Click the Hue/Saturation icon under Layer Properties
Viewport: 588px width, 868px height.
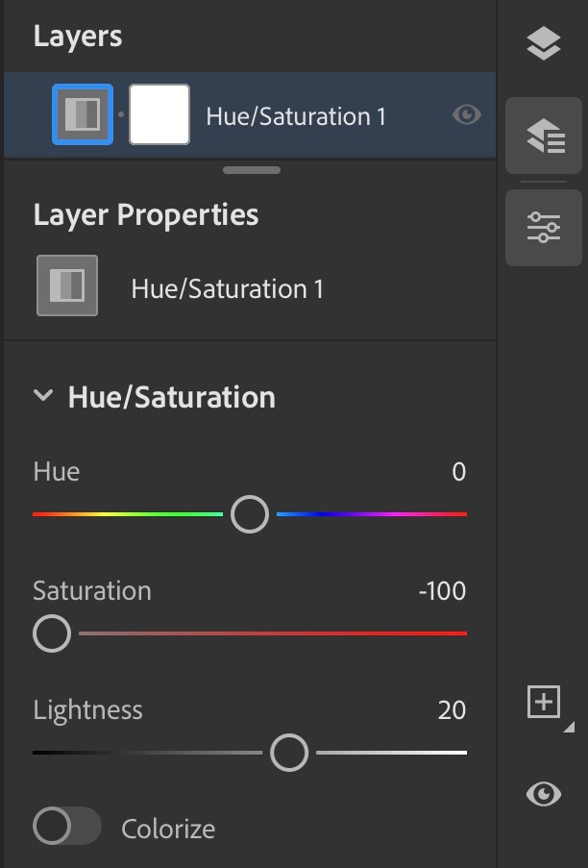pos(67,285)
